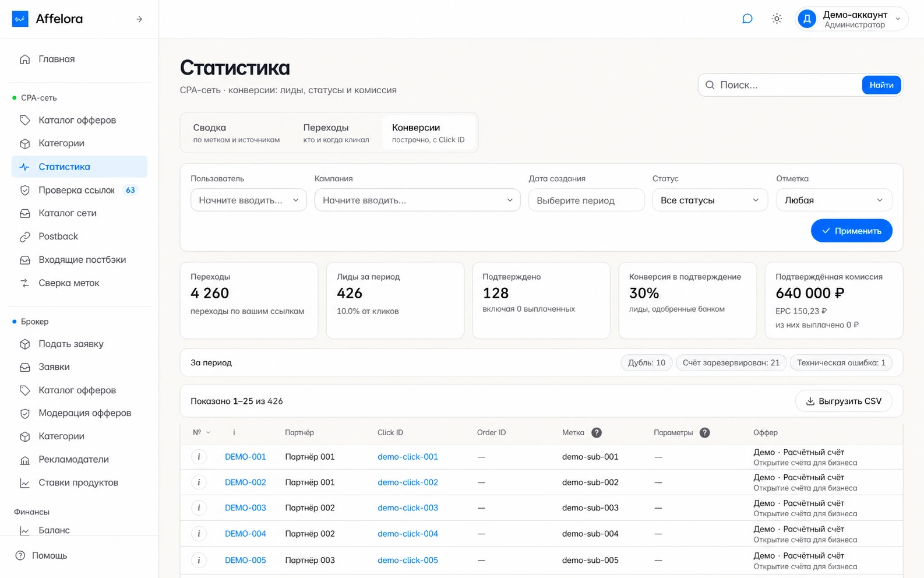Collapse sidebar with the arrow icon

point(139,19)
